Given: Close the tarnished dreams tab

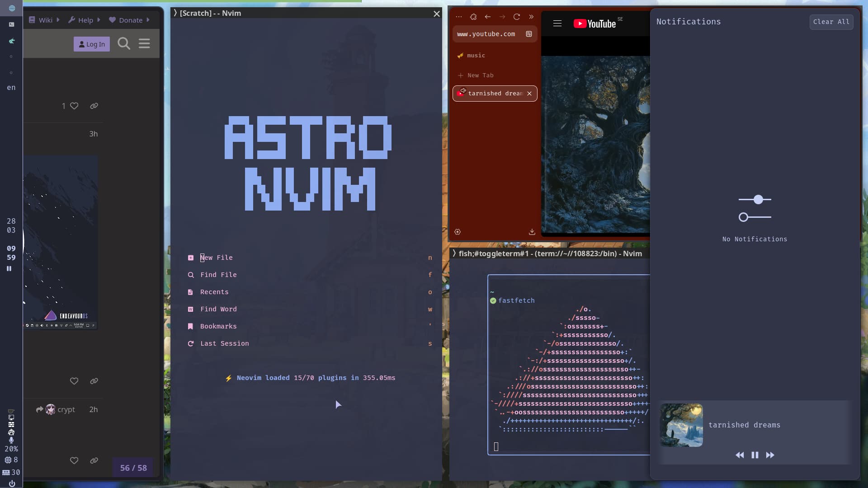Looking at the screenshot, I should (x=529, y=94).
